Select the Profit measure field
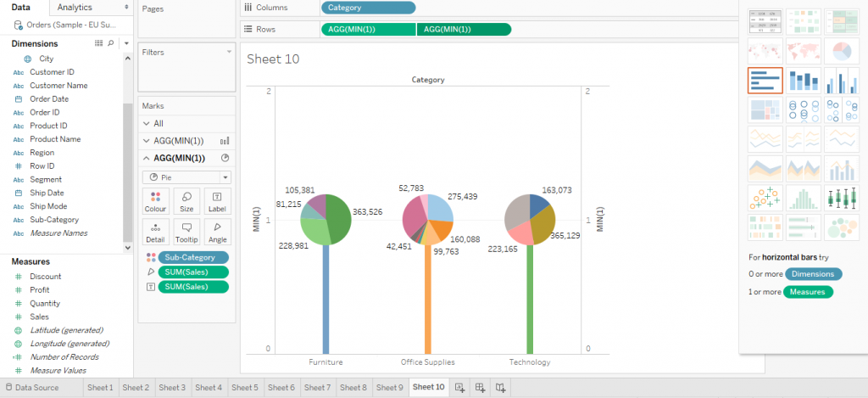 click(x=40, y=290)
